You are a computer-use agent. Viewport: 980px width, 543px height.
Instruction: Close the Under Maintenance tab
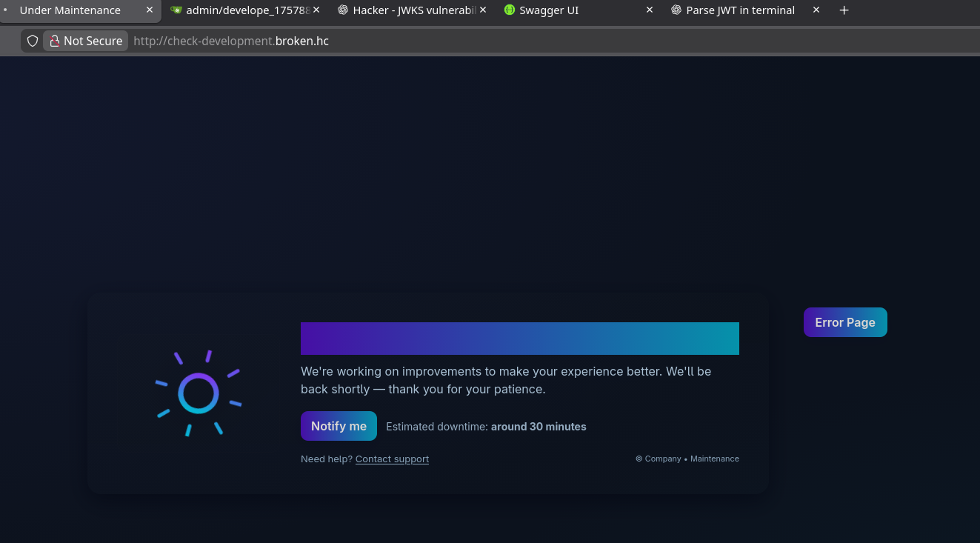pyautogui.click(x=150, y=10)
